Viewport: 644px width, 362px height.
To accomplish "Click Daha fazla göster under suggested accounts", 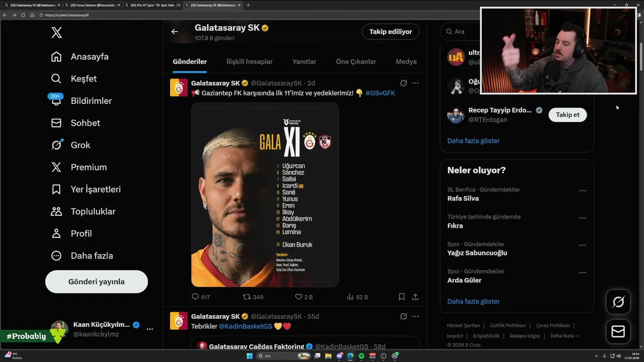I will tap(473, 141).
